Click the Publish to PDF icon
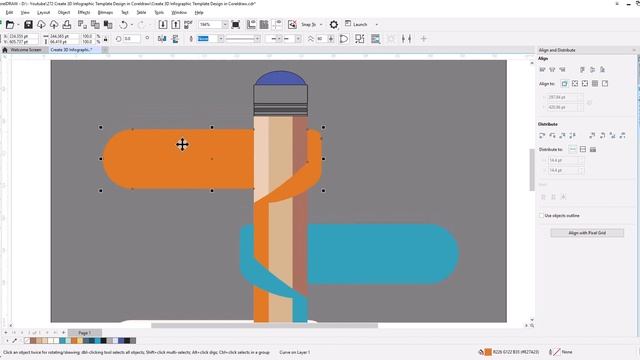Screen dimensions: 640x360 coord(188,24)
